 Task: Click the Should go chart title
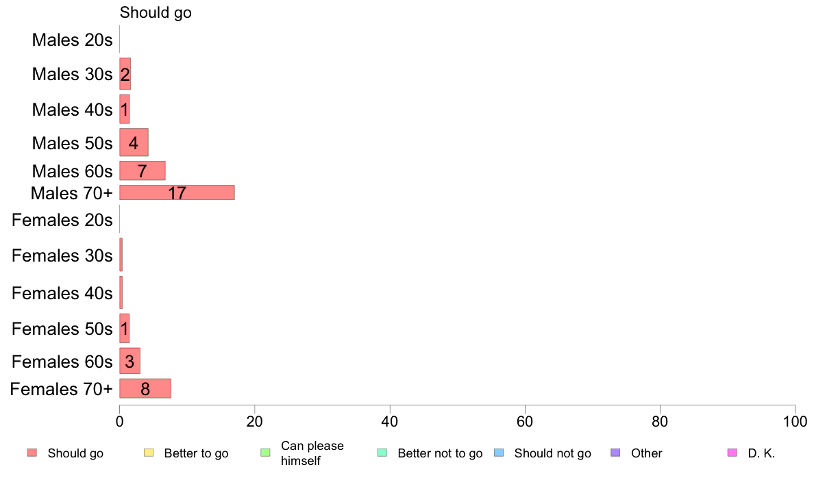pyautogui.click(x=156, y=12)
